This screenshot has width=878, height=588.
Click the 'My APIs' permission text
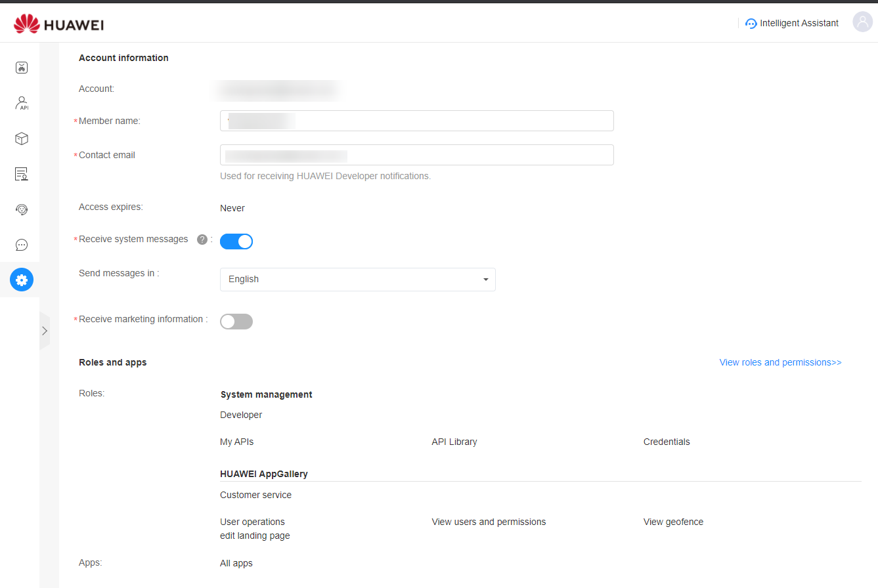[x=236, y=442]
